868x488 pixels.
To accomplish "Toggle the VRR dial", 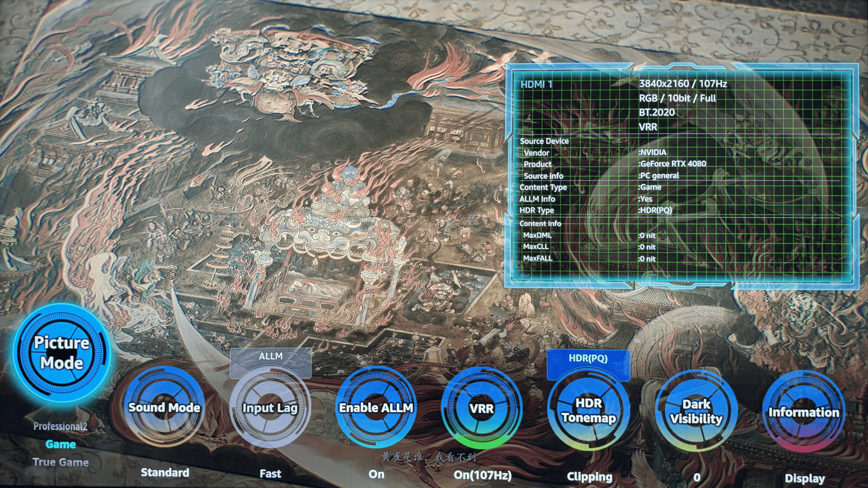I will click(x=482, y=408).
